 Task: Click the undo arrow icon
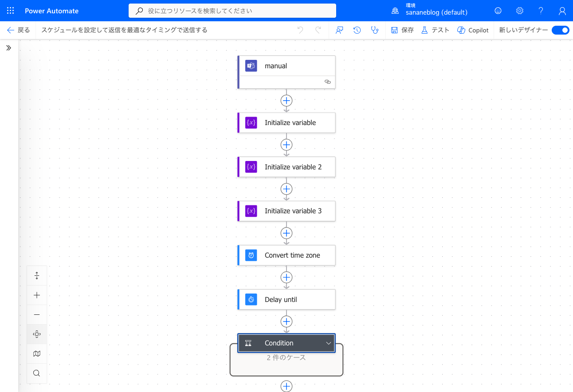(300, 30)
